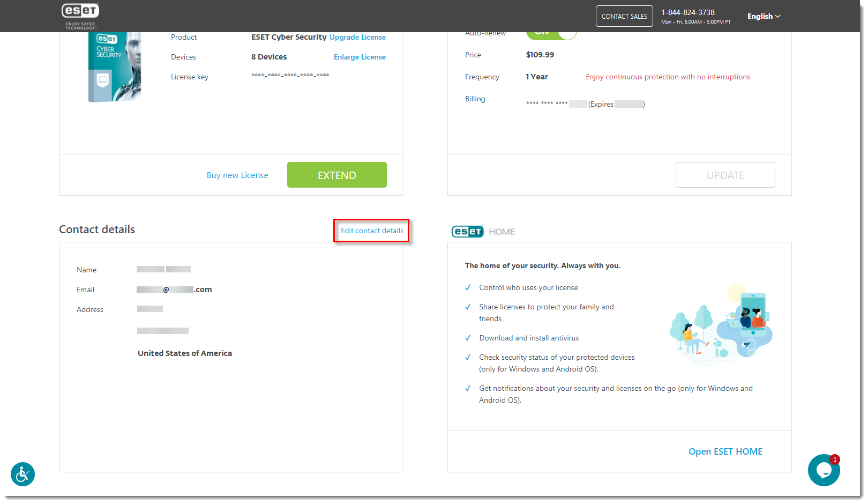This screenshot has height=504, width=868.
Task: Click the 1 Year frequency value
Action: pyautogui.click(x=537, y=77)
